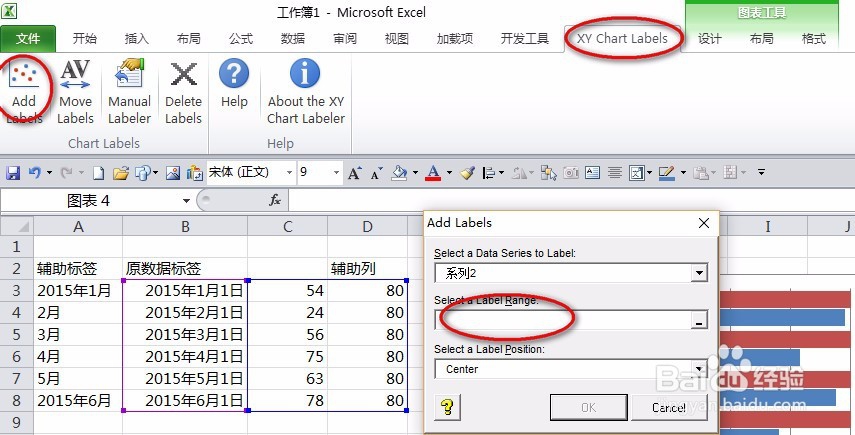Switch to the 数据 tab
This screenshot has width=855, height=435.
coord(292,39)
